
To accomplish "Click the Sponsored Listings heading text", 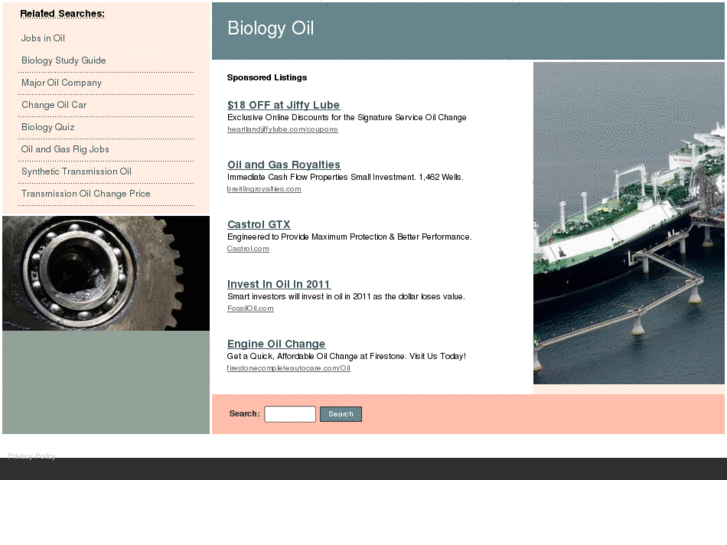I will click(267, 77).
